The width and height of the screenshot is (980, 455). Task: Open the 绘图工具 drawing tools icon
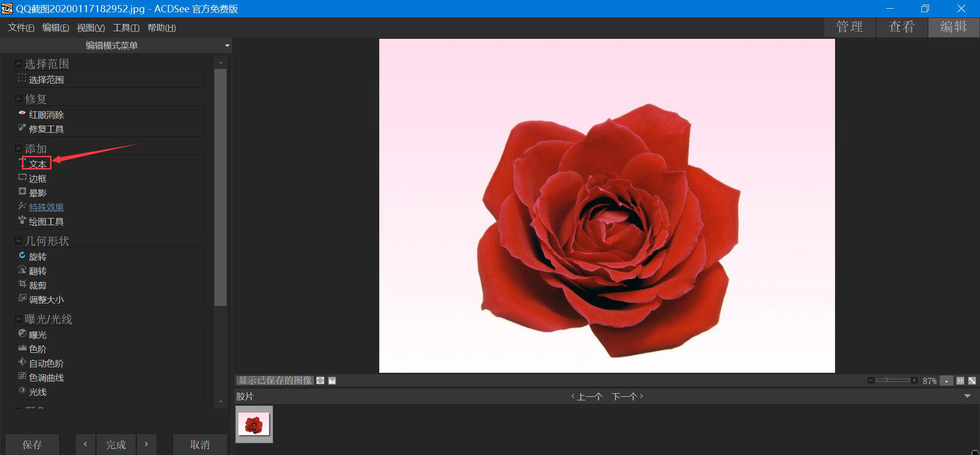pos(22,220)
